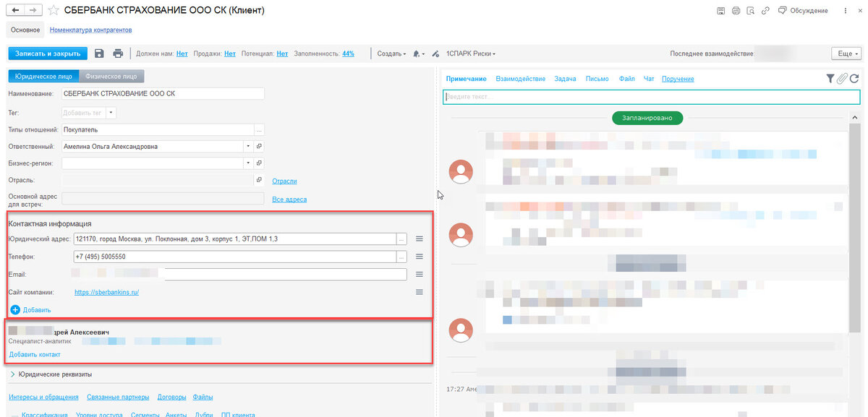This screenshot has width=868, height=417.
Task: Open the Еще dropdown button
Action: (846, 54)
